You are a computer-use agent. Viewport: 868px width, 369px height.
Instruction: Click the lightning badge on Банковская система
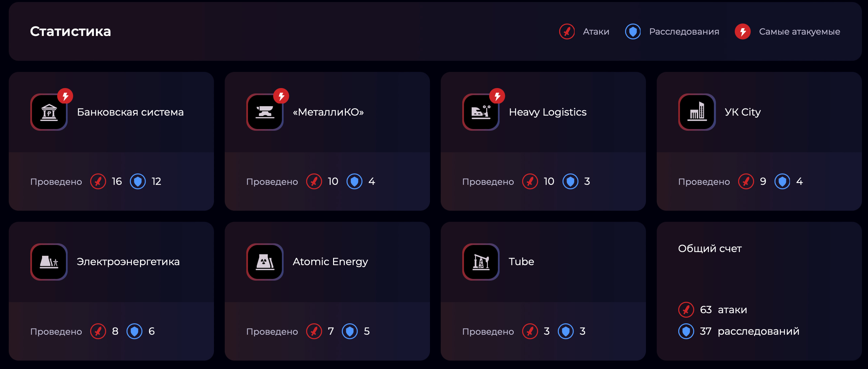pos(65,96)
